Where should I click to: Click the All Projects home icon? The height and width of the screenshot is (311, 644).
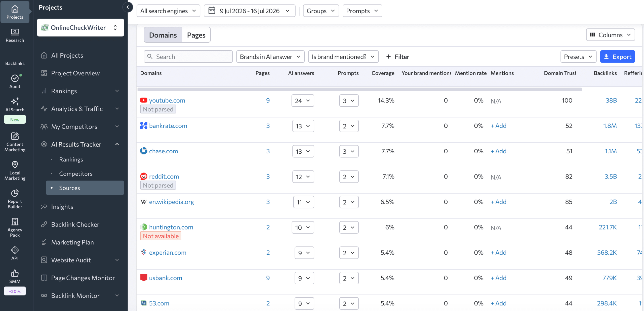[44, 55]
